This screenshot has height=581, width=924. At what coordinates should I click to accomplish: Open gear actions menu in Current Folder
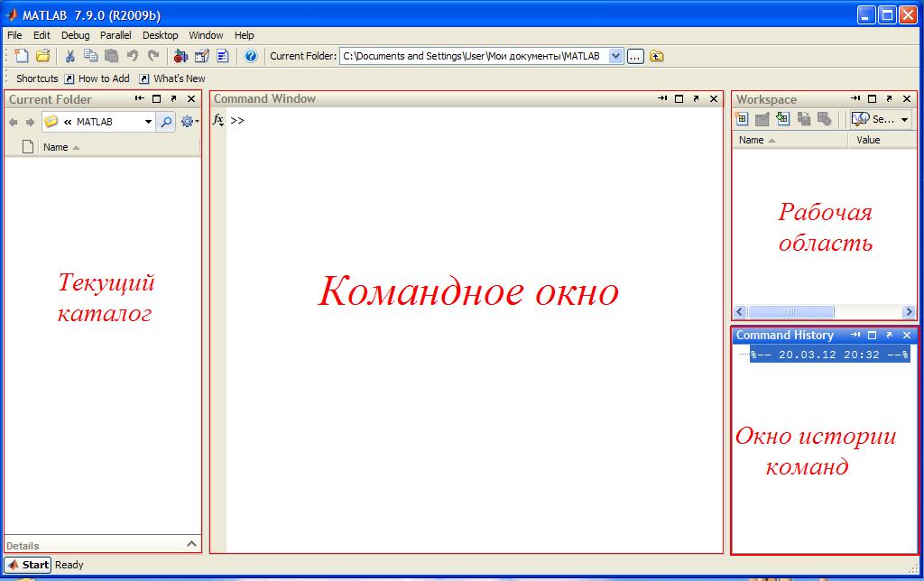(x=189, y=122)
